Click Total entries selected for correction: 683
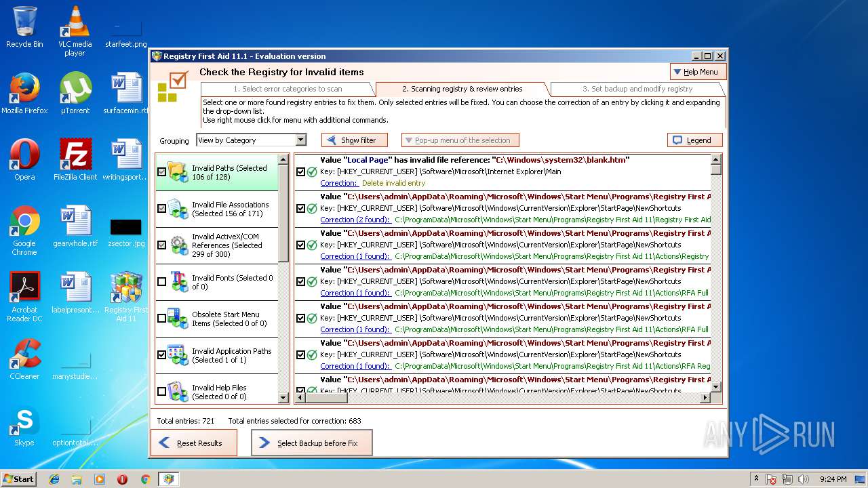The width and height of the screenshot is (868, 488). click(294, 421)
